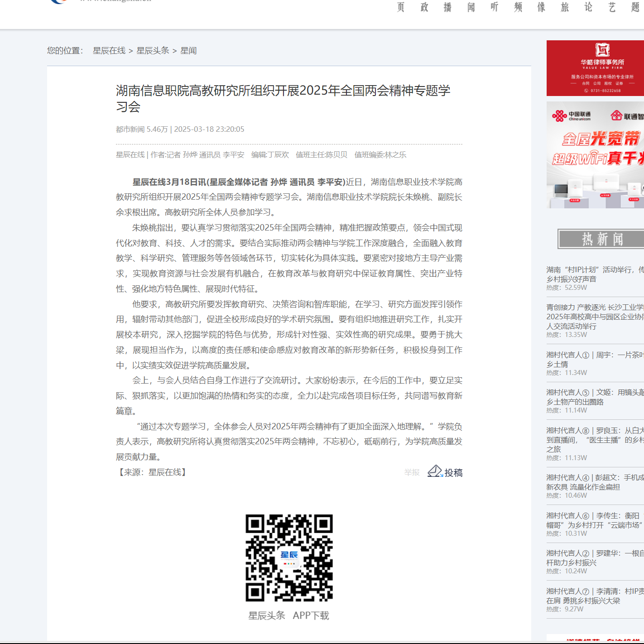Open 湘村代言人② 罗建华 article
This screenshot has height=644, width=644.
595,557
